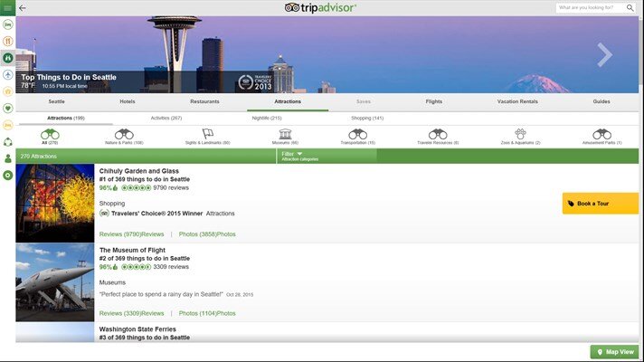Image resolution: width=644 pixels, height=362 pixels.
Task: Click the Hotels bed icon in sidebar
Action: pos(7,24)
